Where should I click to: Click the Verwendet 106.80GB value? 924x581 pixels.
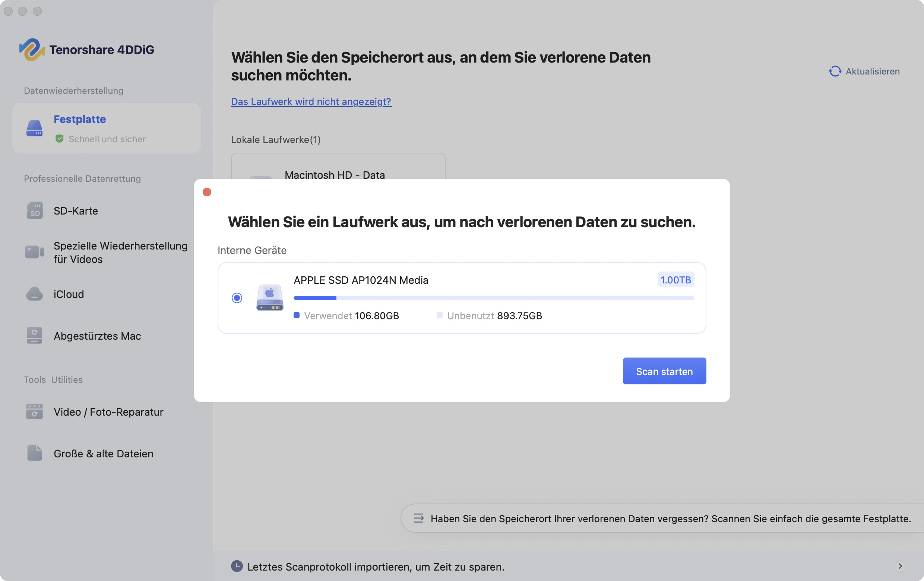[x=377, y=315]
